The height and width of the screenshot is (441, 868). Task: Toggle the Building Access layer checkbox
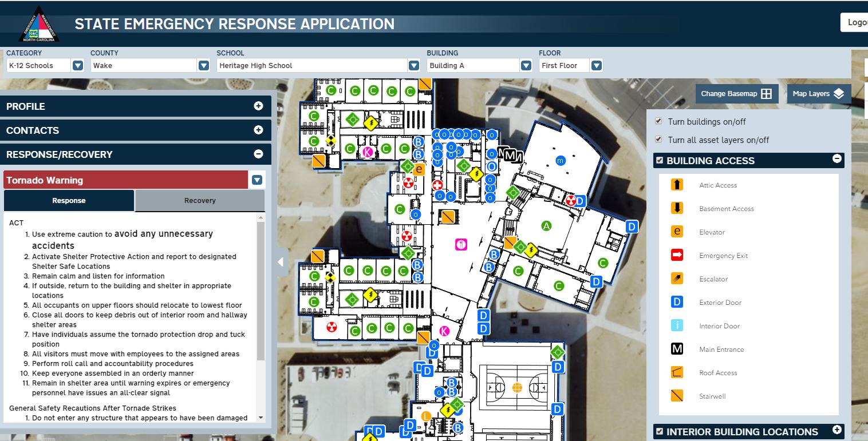point(659,160)
